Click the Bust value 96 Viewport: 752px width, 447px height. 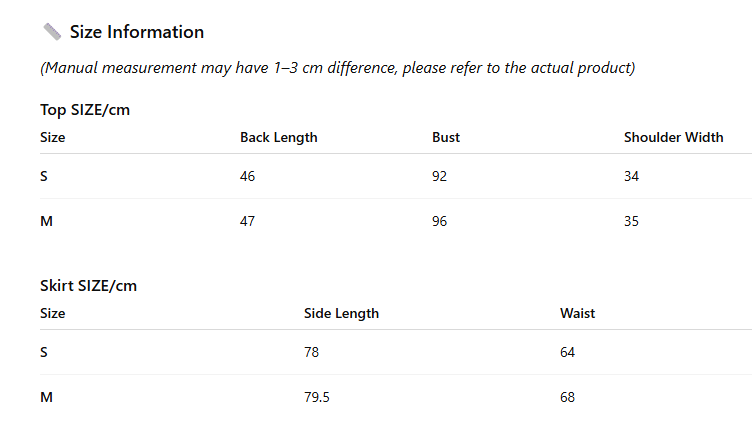click(439, 221)
